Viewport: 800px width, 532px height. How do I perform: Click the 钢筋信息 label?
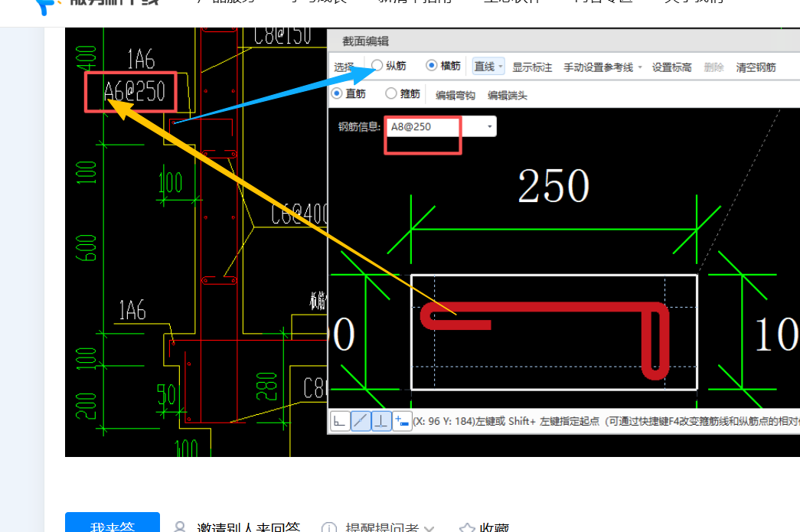(359, 127)
